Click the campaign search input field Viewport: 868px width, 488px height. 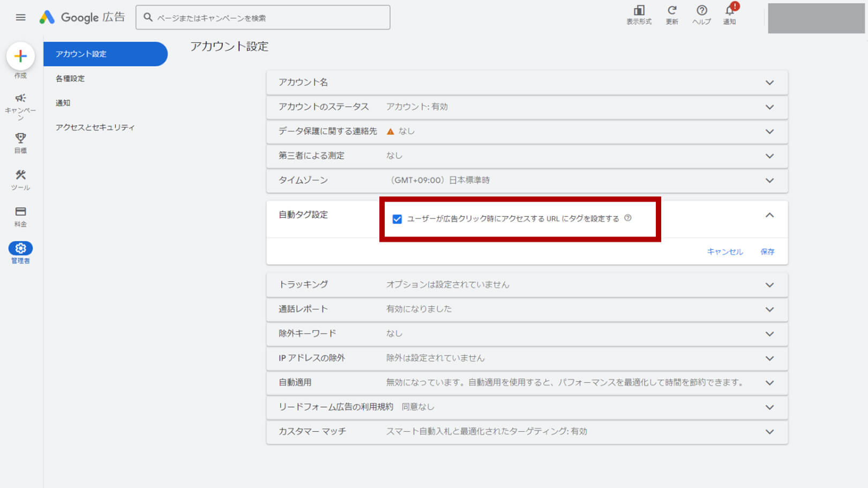coord(263,18)
